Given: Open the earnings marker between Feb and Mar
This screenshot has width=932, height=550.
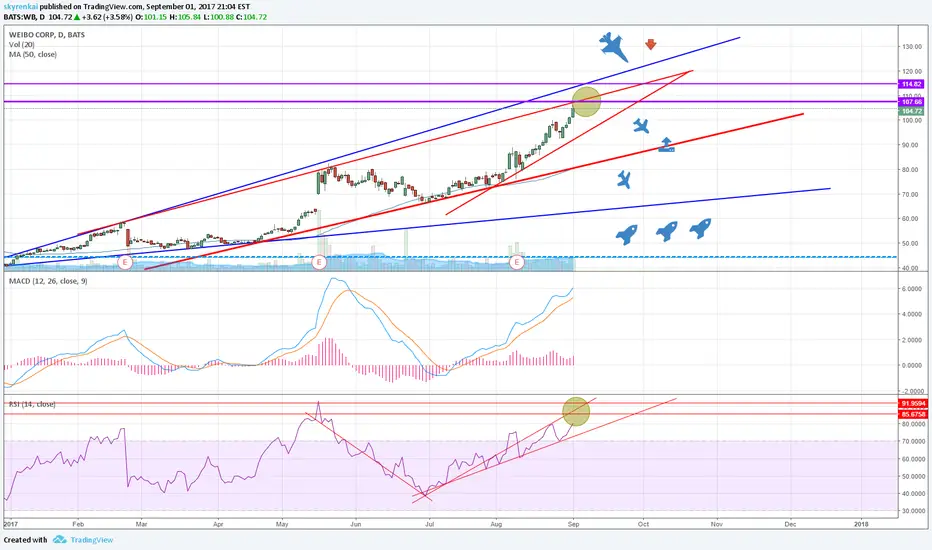Looking at the screenshot, I should tap(125, 262).
